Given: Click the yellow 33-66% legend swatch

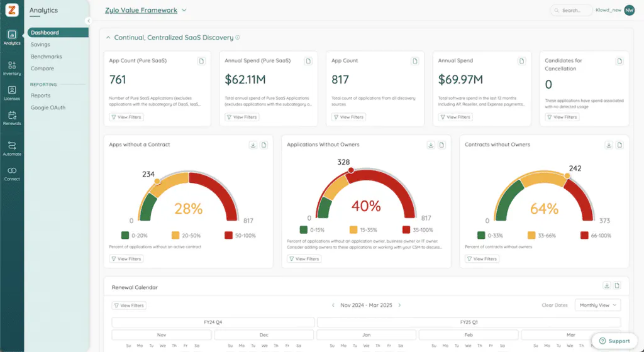Looking at the screenshot, I should click(x=531, y=236).
